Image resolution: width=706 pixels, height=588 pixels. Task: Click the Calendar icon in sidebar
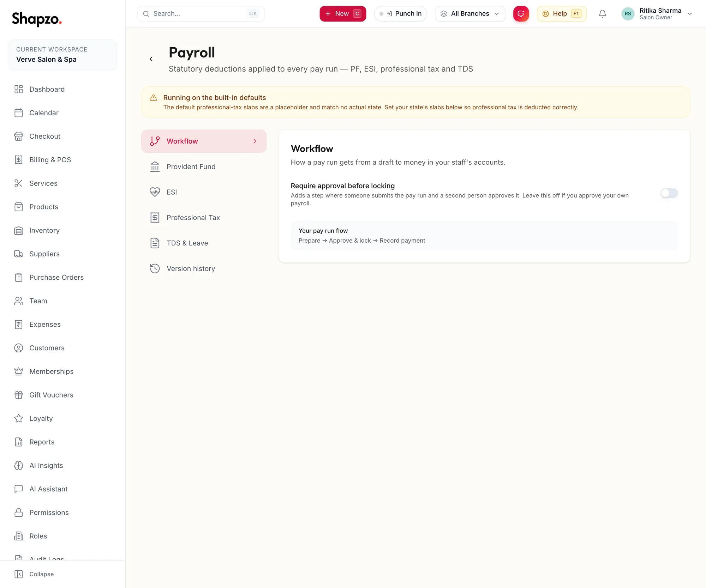pos(19,113)
